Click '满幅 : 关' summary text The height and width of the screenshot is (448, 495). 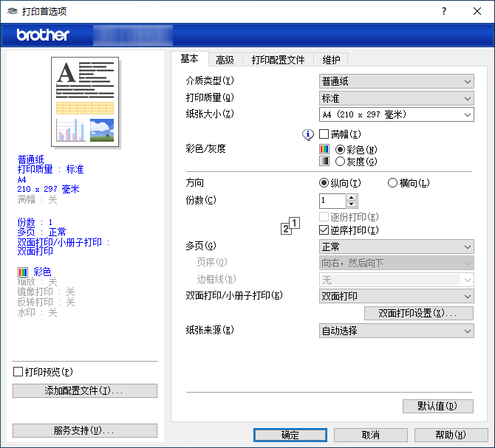tap(37, 199)
